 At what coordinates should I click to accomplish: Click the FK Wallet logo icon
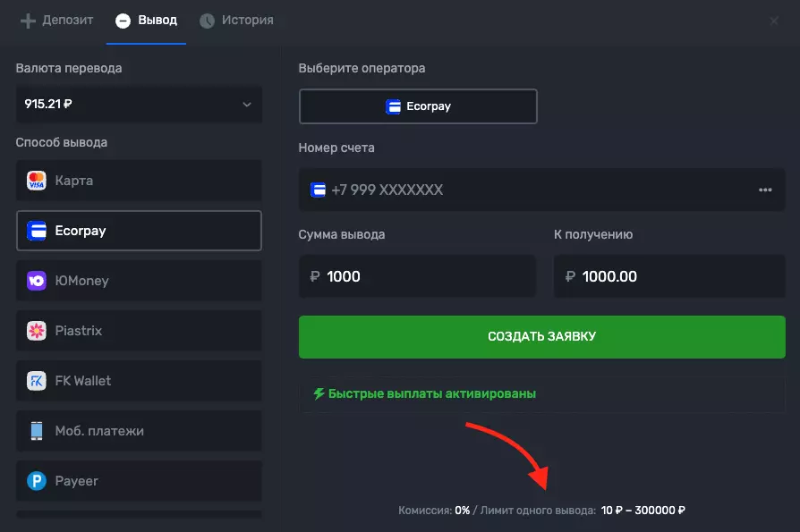(37, 381)
